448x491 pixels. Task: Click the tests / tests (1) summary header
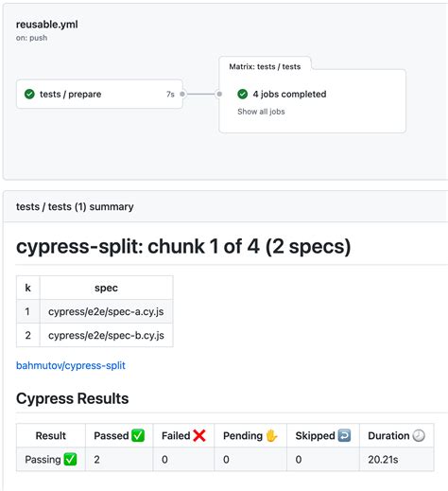[x=75, y=207]
